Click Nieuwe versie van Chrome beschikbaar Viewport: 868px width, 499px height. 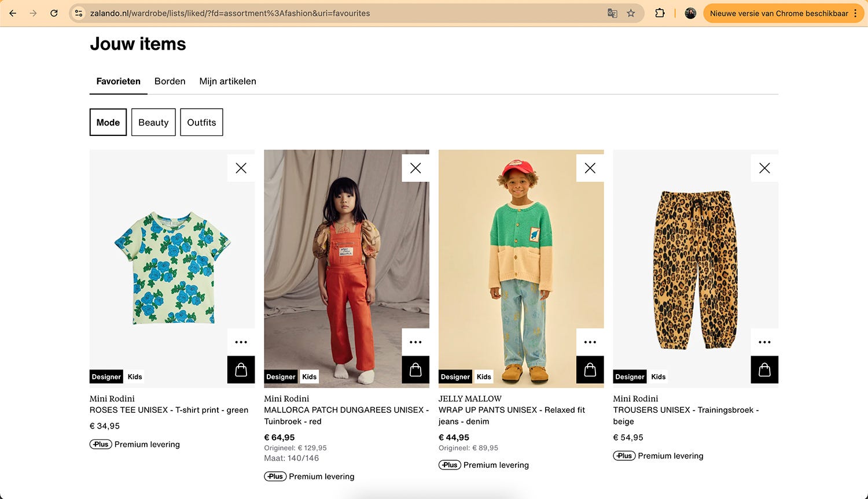click(779, 13)
